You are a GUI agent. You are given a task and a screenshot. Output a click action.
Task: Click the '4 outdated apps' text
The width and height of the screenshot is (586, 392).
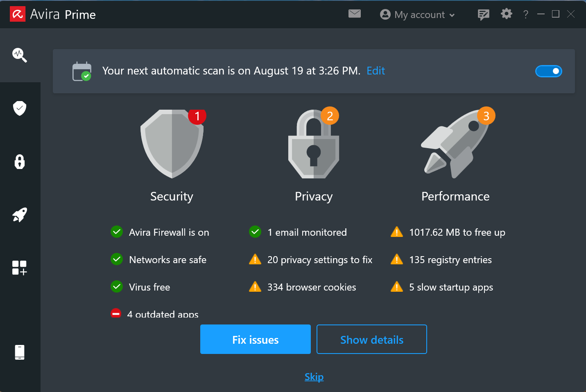163,314
